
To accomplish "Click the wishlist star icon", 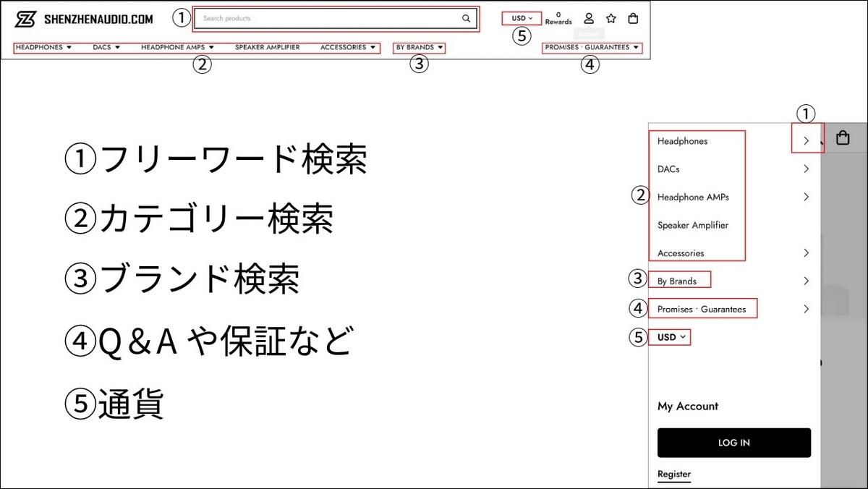I will click(611, 18).
